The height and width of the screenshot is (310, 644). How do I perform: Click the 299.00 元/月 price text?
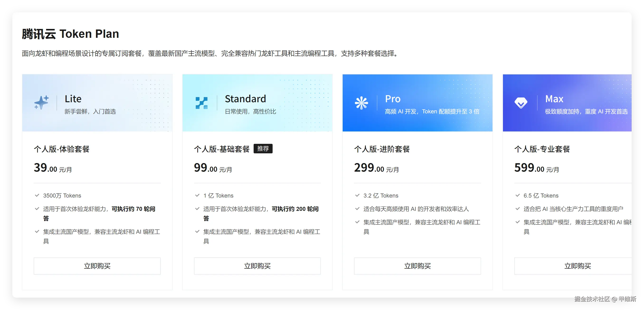(376, 168)
